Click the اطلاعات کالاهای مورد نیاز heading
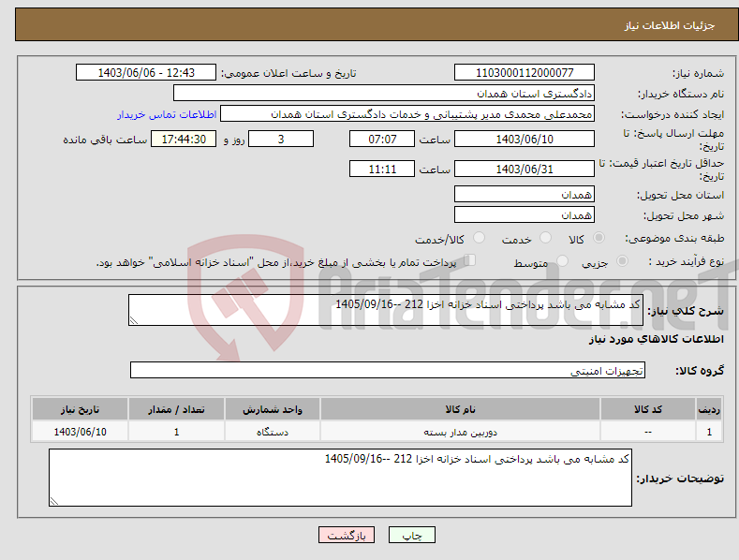This screenshot has width=739, height=560. coord(656,339)
